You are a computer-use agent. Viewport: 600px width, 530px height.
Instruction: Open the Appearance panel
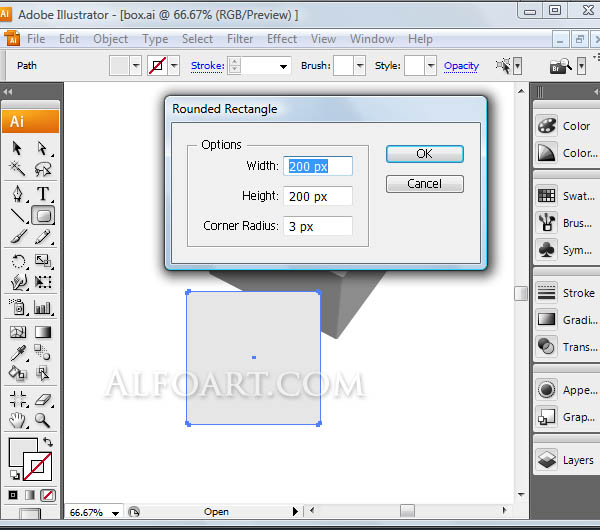[566, 390]
